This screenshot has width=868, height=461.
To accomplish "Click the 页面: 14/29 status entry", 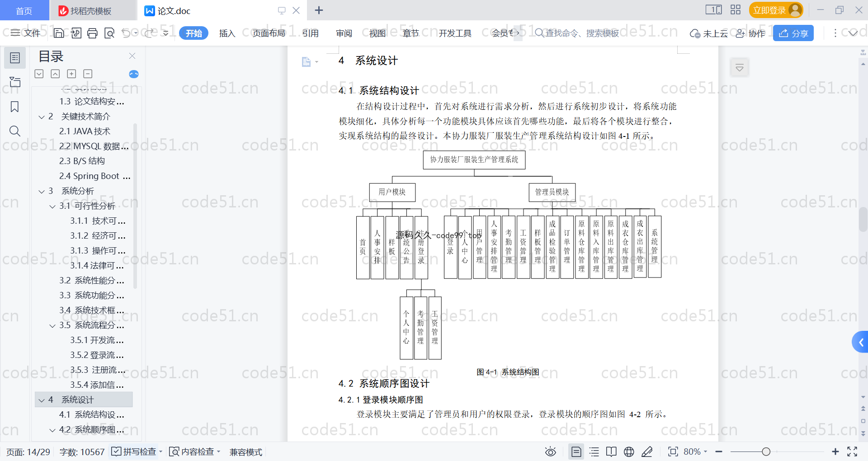I will (28, 452).
